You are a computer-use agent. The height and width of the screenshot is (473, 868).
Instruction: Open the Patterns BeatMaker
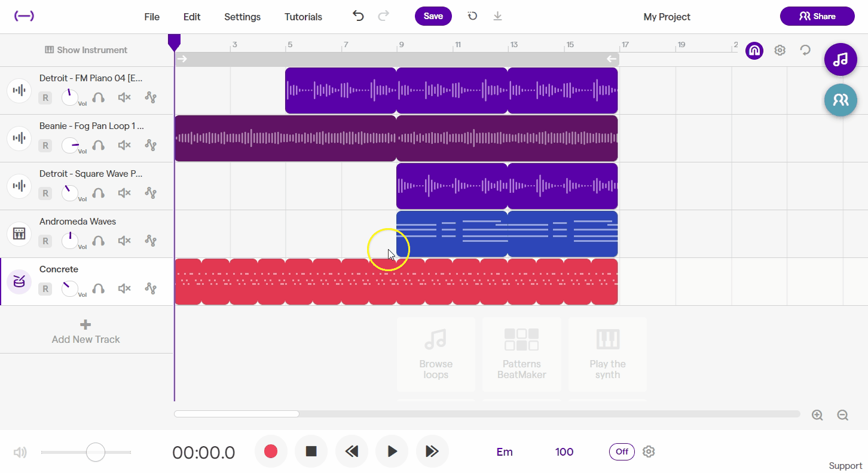coord(521,354)
